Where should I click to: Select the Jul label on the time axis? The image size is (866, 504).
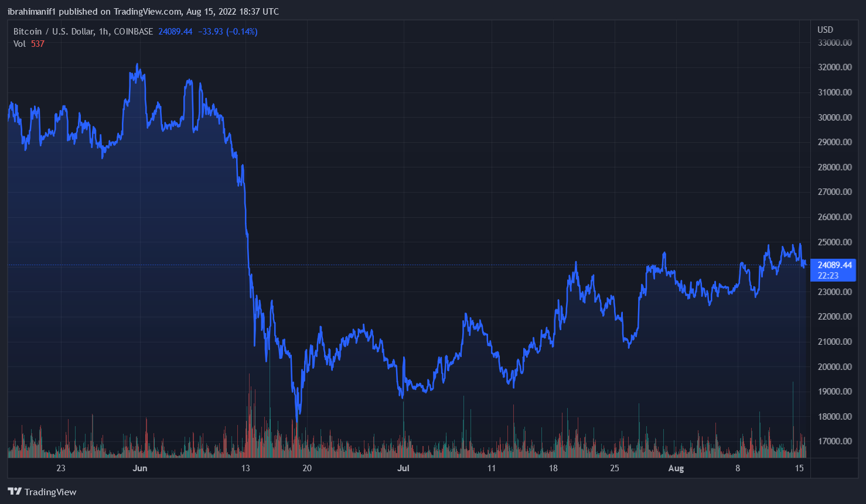click(403, 468)
